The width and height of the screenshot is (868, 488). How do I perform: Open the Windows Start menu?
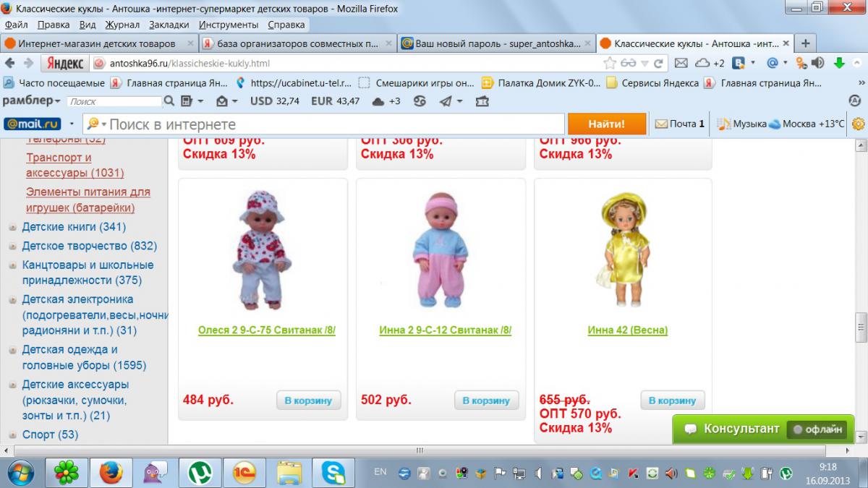click(x=20, y=473)
